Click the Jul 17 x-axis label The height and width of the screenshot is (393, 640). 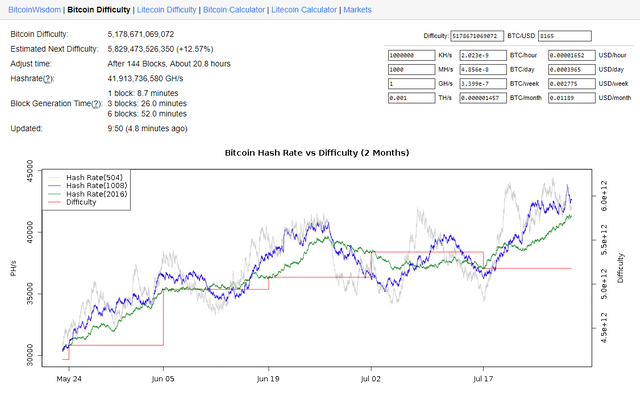tap(483, 379)
